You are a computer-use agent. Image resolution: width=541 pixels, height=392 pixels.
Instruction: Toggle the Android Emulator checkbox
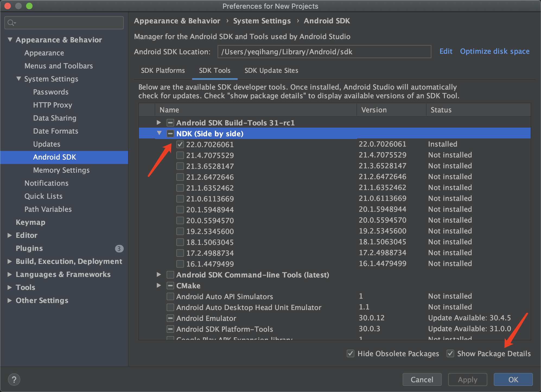pos(170,318)
